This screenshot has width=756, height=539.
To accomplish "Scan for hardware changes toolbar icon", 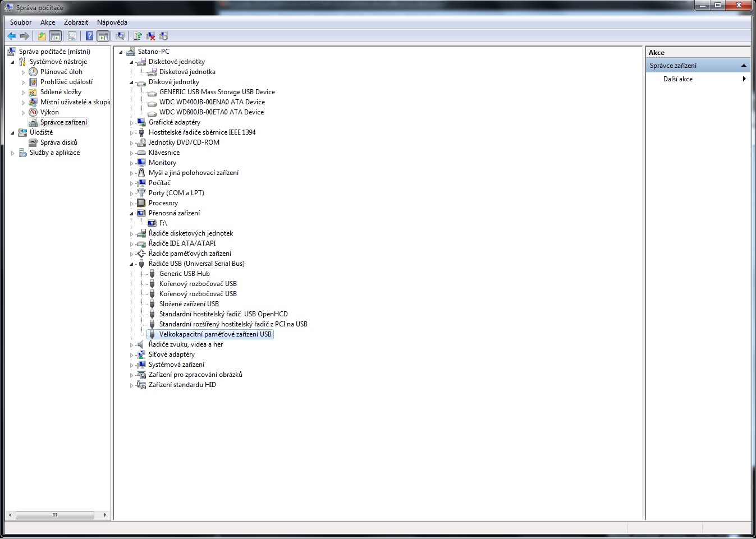I will [120, 36].
